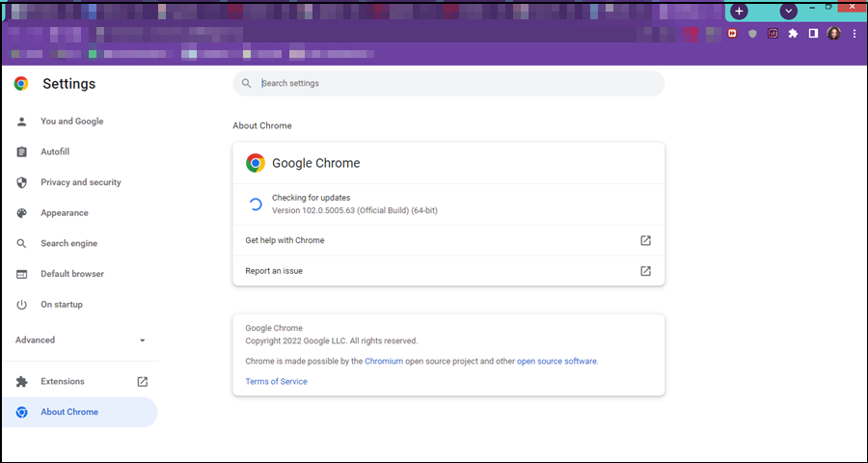Open Appearance settings

point(65,212)
